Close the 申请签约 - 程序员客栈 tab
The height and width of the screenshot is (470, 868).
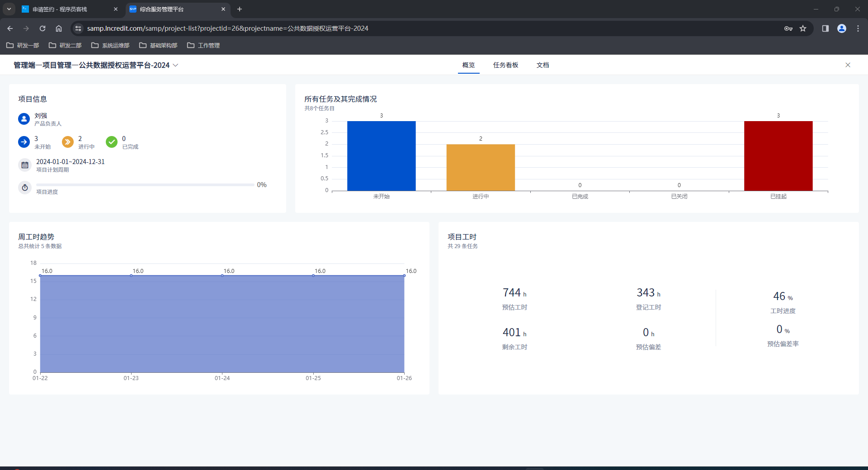tap(116, 9)
